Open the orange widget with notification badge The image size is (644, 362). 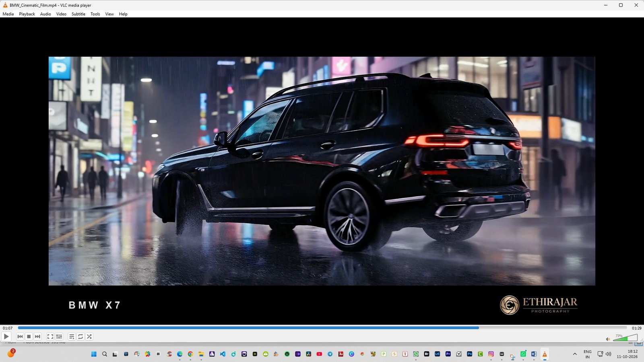tap(11, 354)
